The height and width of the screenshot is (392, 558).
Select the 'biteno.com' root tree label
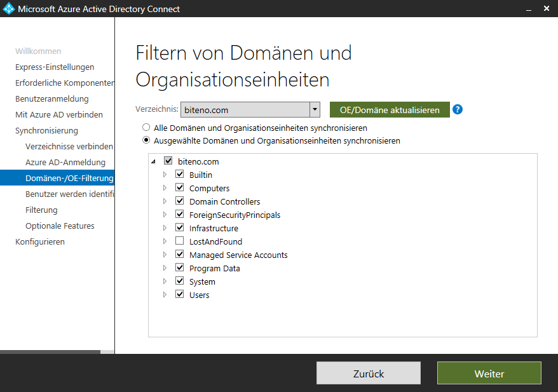(x=198, y=161)
